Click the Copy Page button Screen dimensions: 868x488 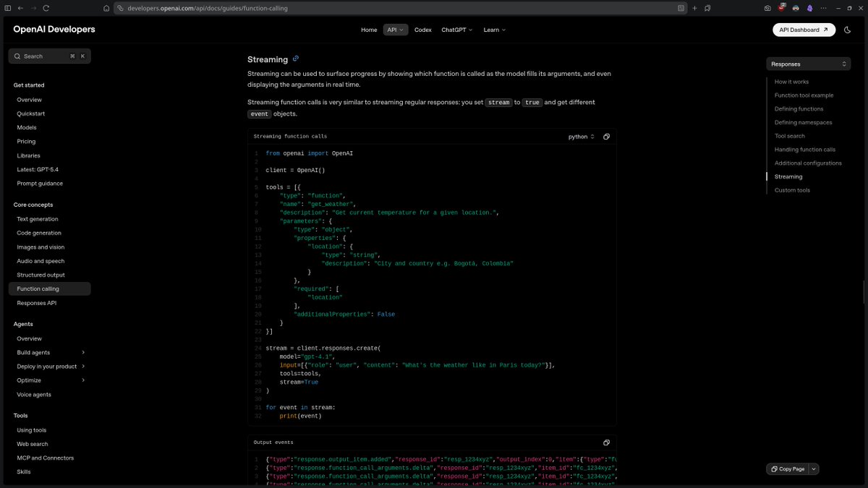pos(788,469)
